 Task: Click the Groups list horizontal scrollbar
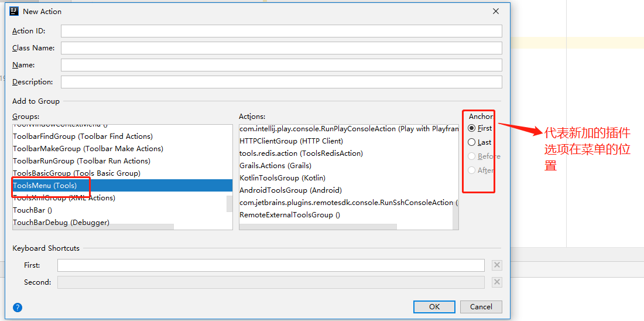93,227
